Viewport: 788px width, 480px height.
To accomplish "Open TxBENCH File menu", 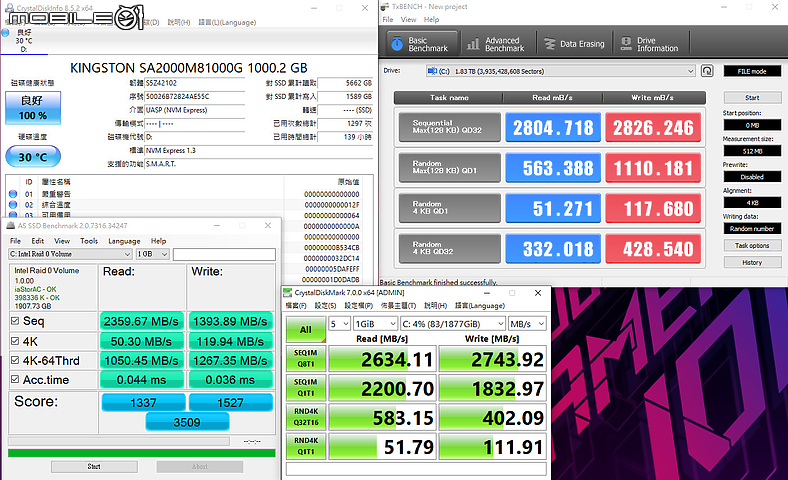I will pyautogui.click(x=387, y=20).
